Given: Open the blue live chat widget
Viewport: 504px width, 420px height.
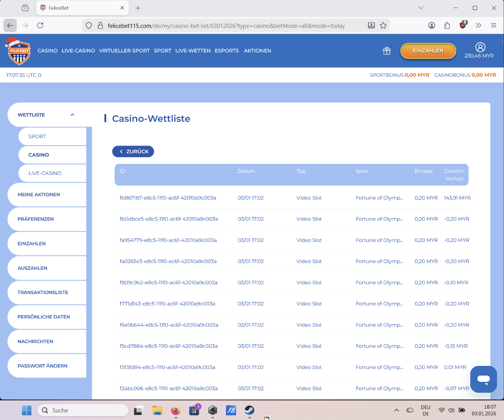Looking at the screenshot, I should coord(483,379).
